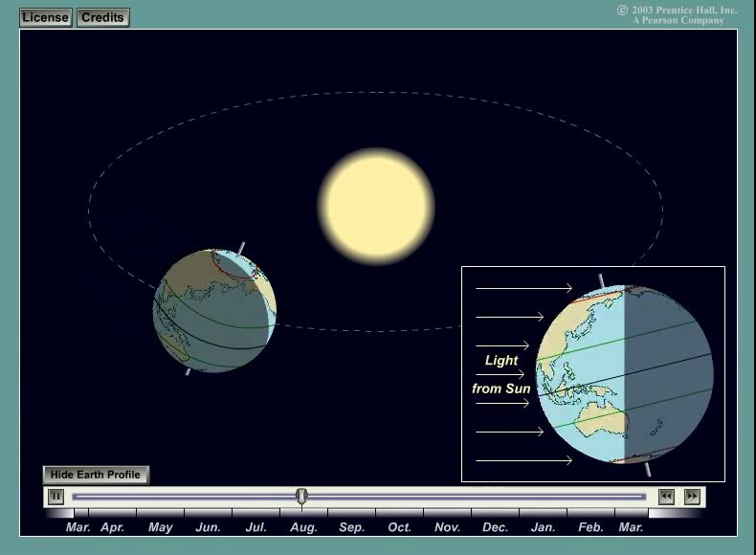
Task: Click the Earth profile inset globe
Action: [625, 374]
